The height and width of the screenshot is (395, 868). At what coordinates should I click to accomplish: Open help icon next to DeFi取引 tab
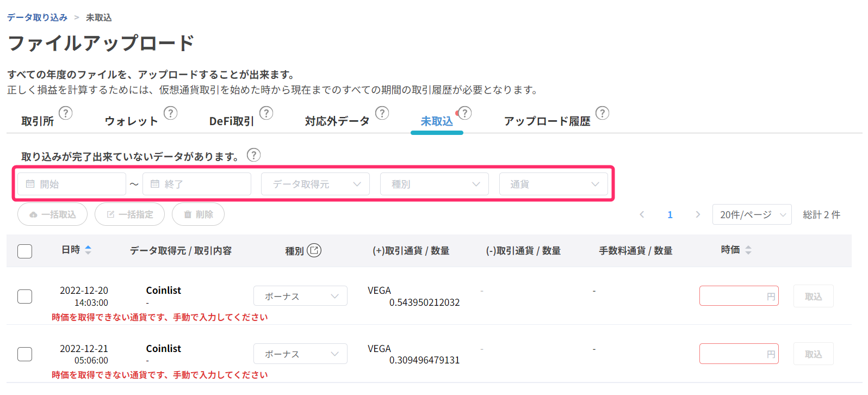pyautogui.click(x=266, y=113)
